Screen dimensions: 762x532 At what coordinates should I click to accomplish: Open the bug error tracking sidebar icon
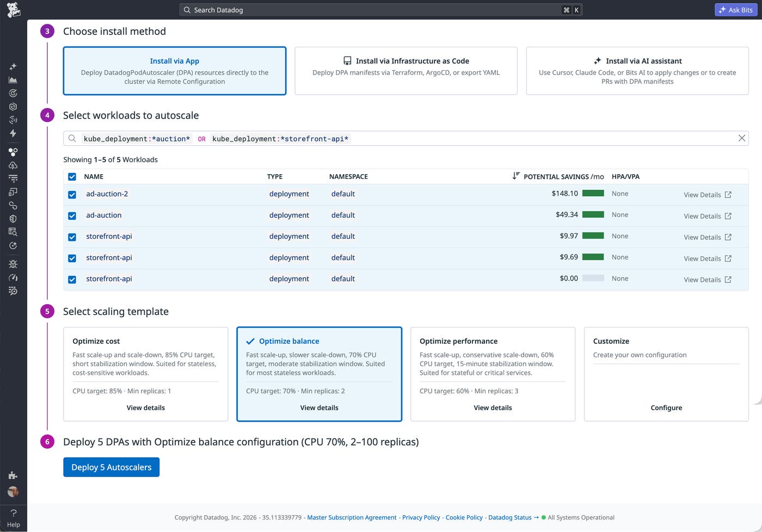[x=13, y=264]
